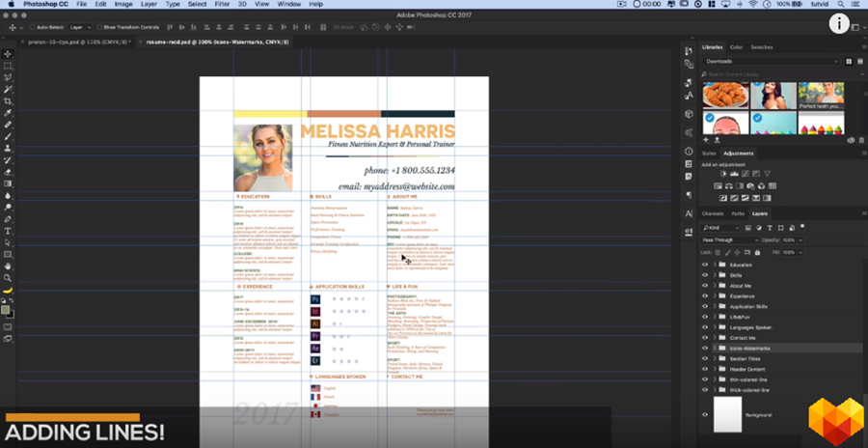Open the Filter menu

(223, 5)
